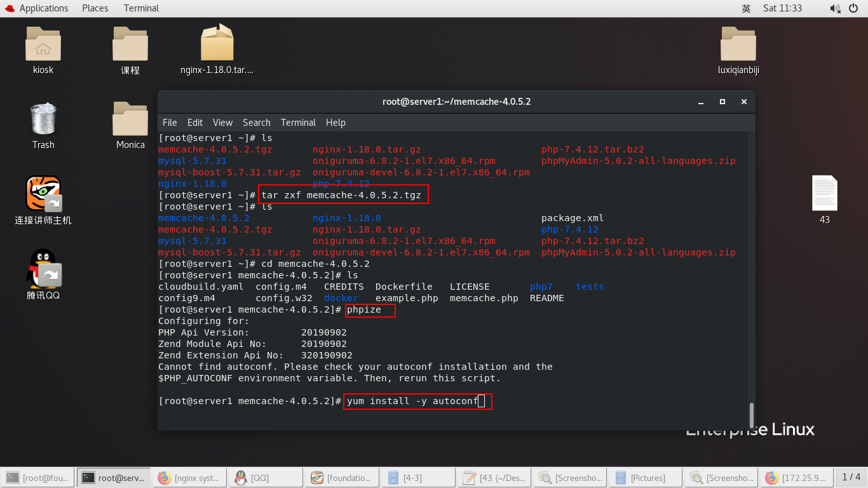The height and width of the screenshot is (488, 868).
Task: Select the nginx-1.18.0.tar archive icon
Action: 217,43
